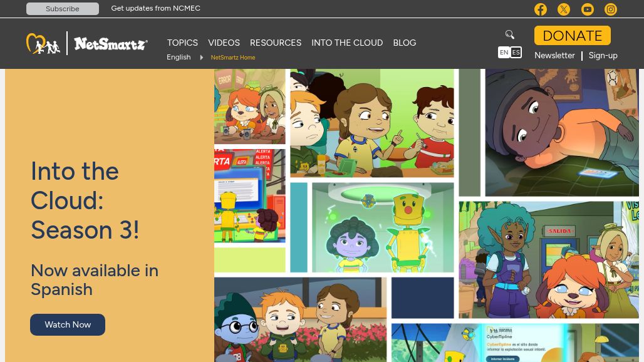This screenshot has height=362, width=644.
Task: Click the NetSmartz heart logo
Action: [x=43, y=43]
